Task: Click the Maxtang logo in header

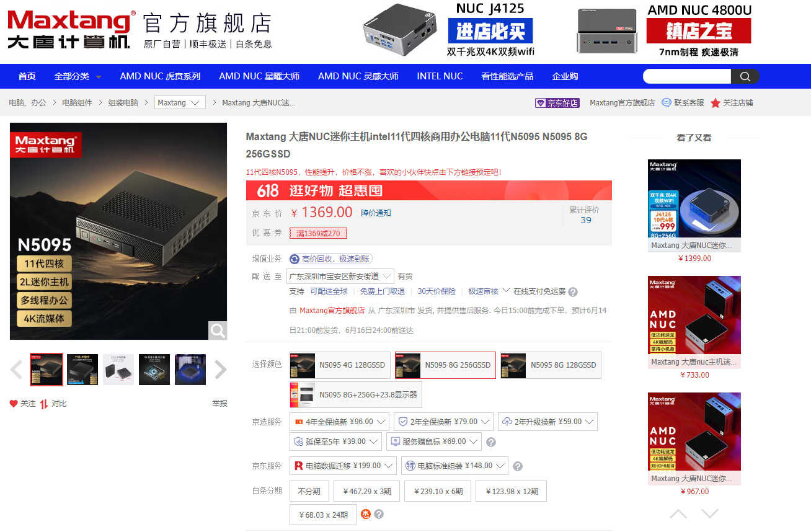Action: 71,29
